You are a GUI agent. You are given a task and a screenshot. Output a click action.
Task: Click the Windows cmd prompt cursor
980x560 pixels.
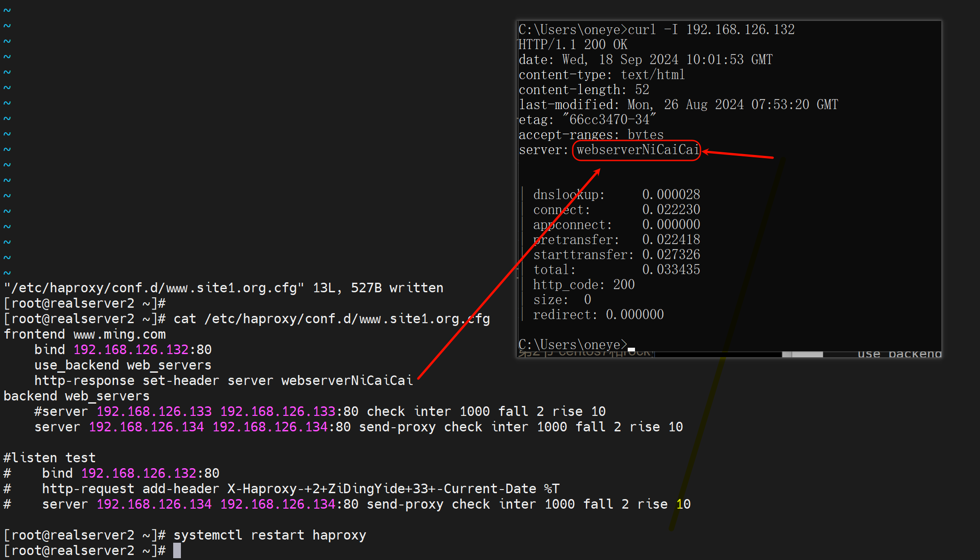(631, 349)
